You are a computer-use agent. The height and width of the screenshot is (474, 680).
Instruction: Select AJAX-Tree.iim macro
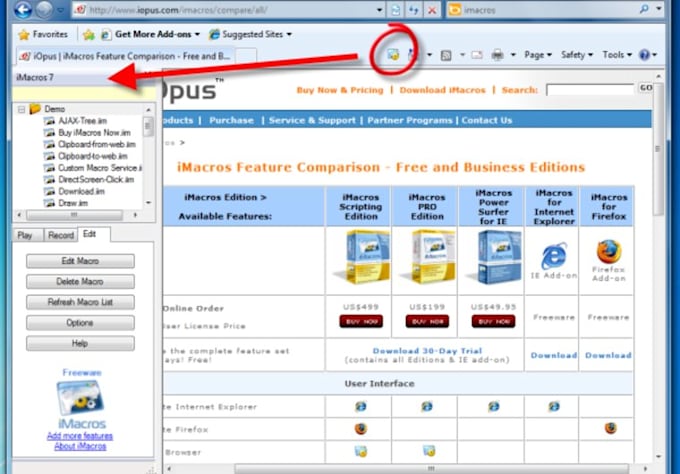pyautogui.click(x=75, y=121)
